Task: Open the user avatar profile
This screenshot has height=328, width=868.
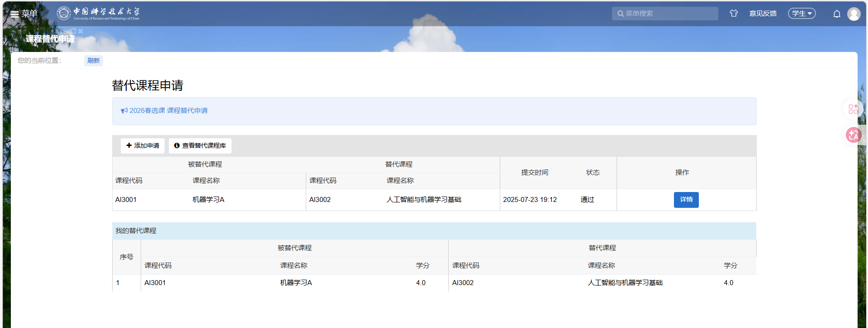Action: (x=854, y=14)
